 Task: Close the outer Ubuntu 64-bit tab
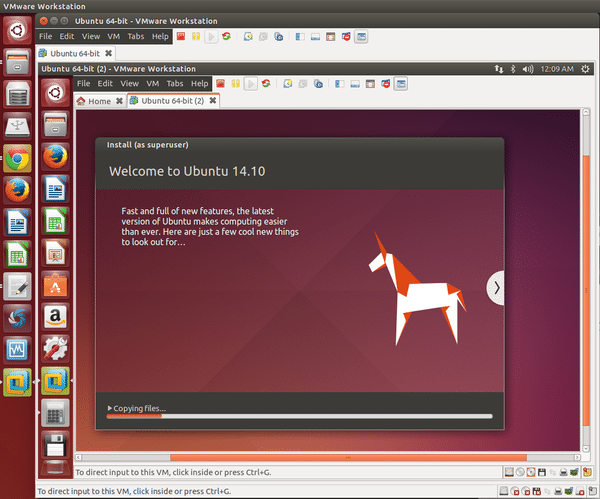[109, 53]
